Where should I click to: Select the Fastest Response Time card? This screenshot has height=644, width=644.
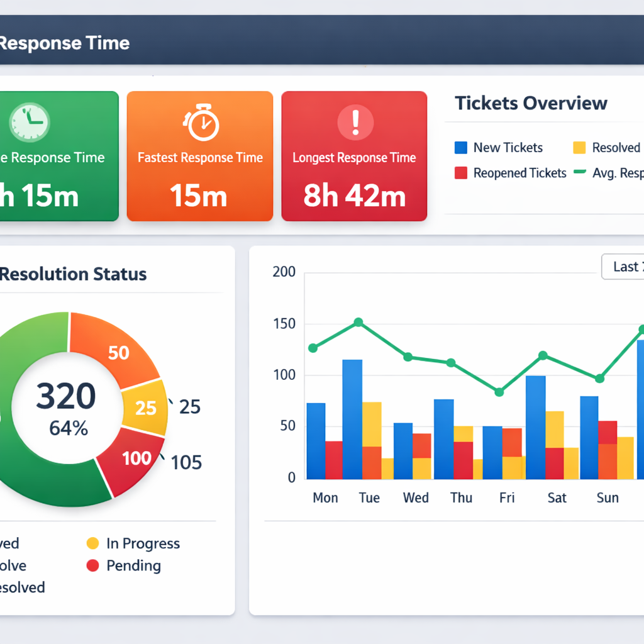point(200,157)
